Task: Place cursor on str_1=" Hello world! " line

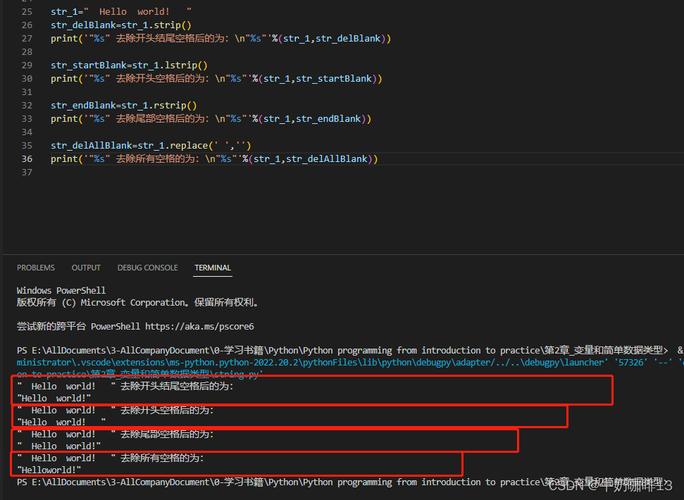Action: (121, 12)
